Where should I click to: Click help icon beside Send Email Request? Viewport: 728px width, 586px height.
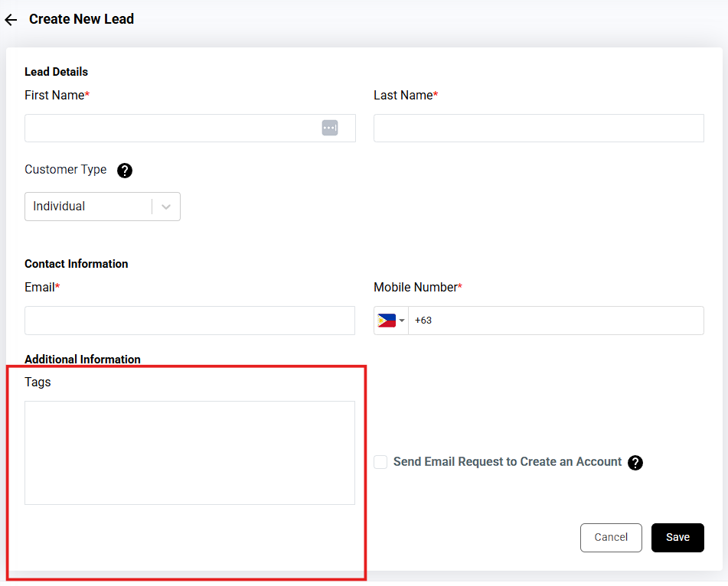tap(635, 462)
